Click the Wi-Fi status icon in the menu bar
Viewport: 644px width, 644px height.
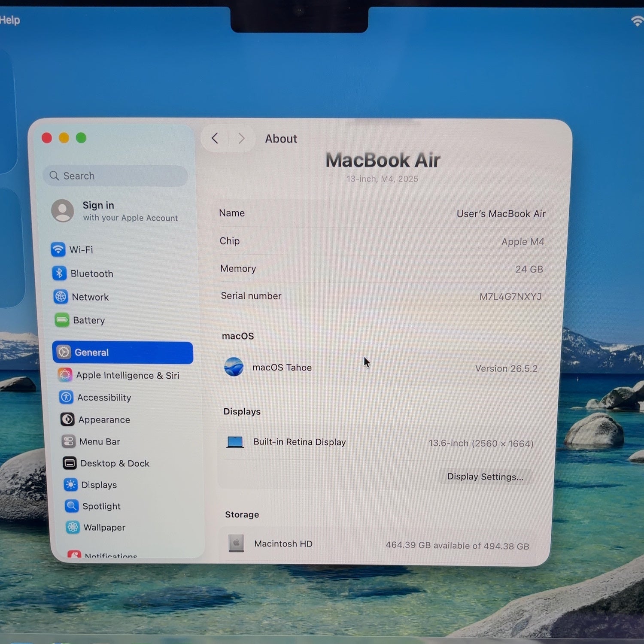(x=638, y=21)
